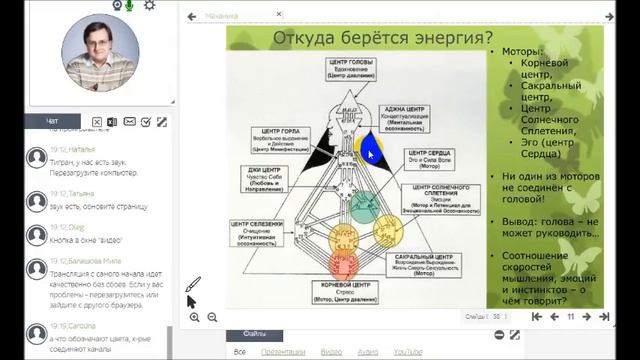
Task: Open settings gear above the video
Action: tap(149, 5)
